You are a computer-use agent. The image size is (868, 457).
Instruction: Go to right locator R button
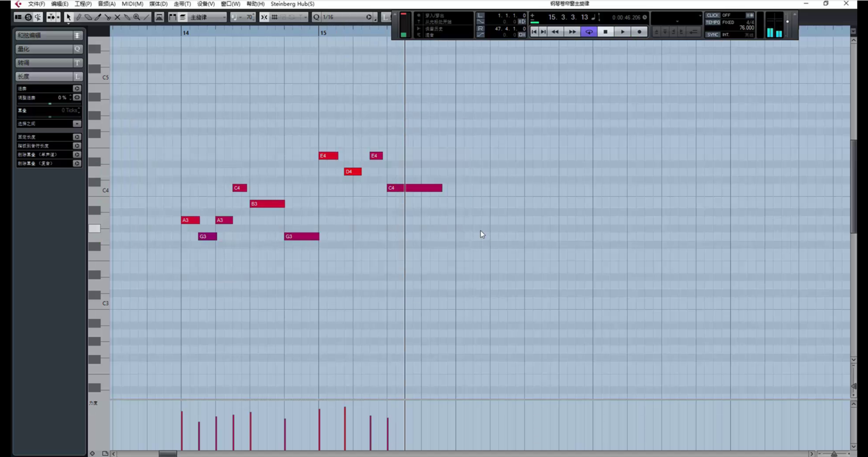tap(481, 28)
